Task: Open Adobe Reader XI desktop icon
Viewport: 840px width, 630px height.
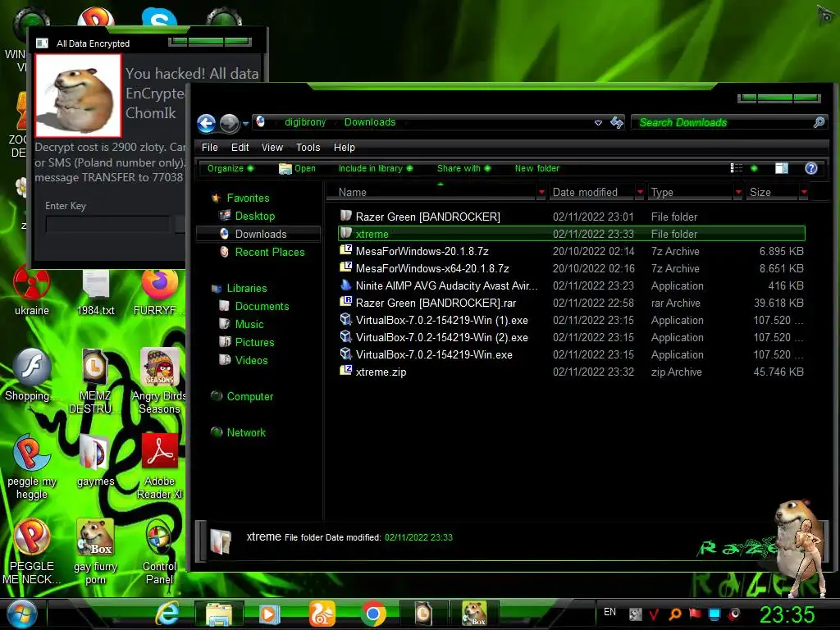Action: point(159,466)
